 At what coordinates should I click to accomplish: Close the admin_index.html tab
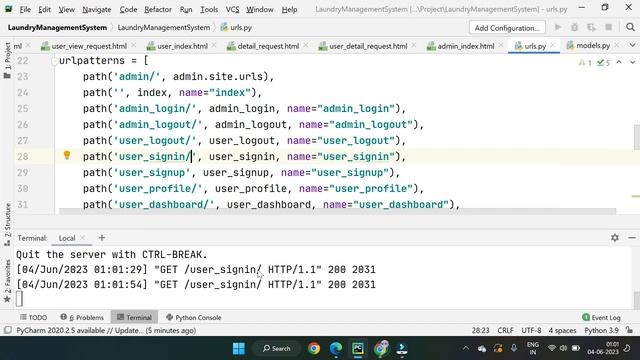click(x=501, y=46)
